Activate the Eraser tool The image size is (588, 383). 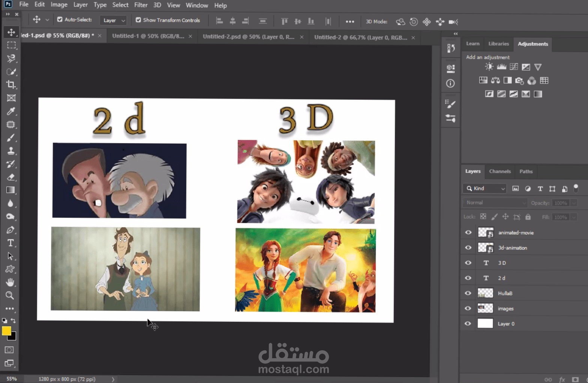pyautogui.click(x=11, y=177)
